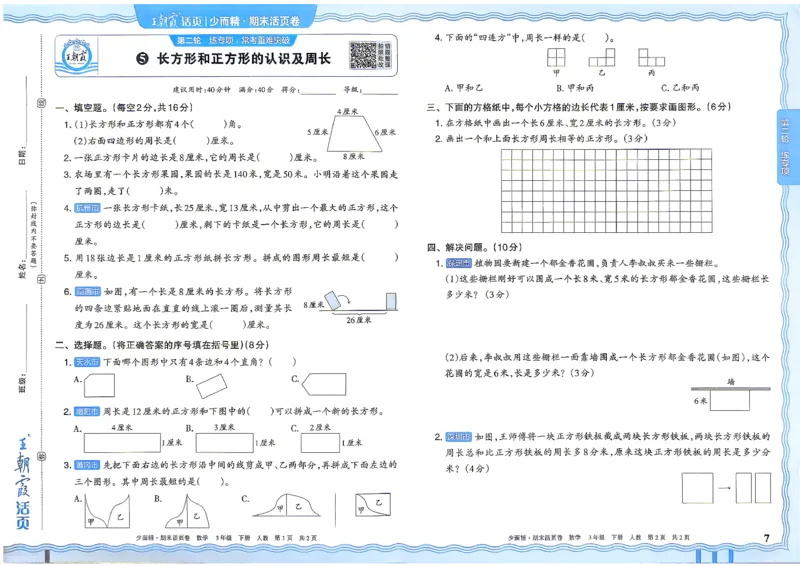Click the footer text 第2页 共2页

pos(669,537)
